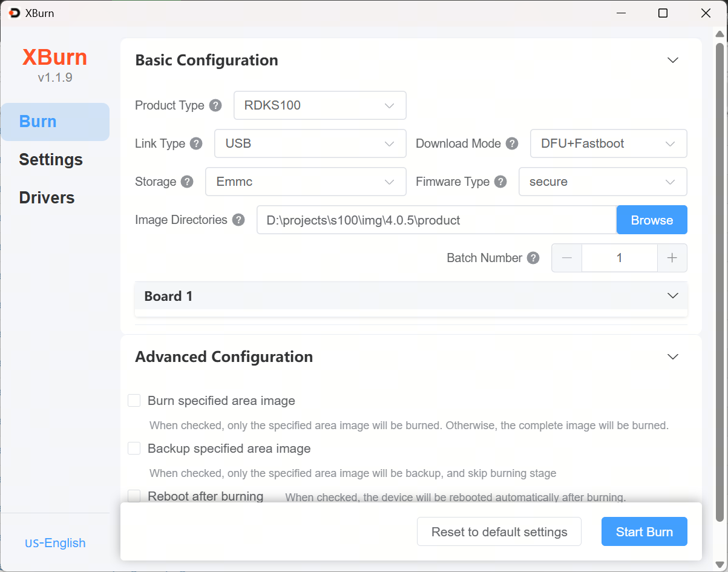Click the Image Directories help icon
This screenshot has height=572, width=728.
pos(238,220)
